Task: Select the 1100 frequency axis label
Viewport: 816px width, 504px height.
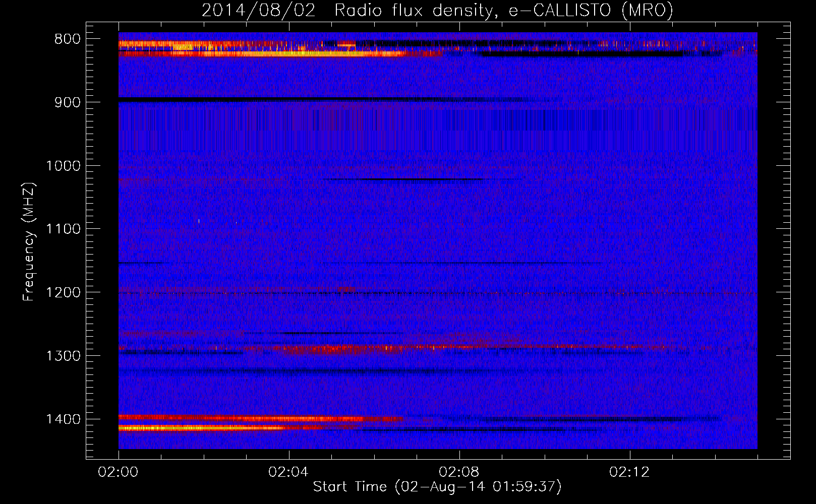Action: tap(63, 229)
